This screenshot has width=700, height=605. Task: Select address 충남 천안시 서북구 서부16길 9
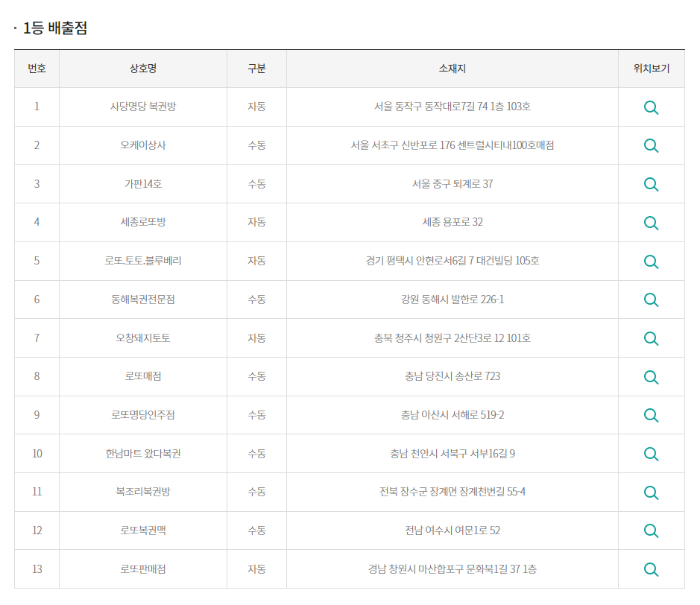(453, 454)
